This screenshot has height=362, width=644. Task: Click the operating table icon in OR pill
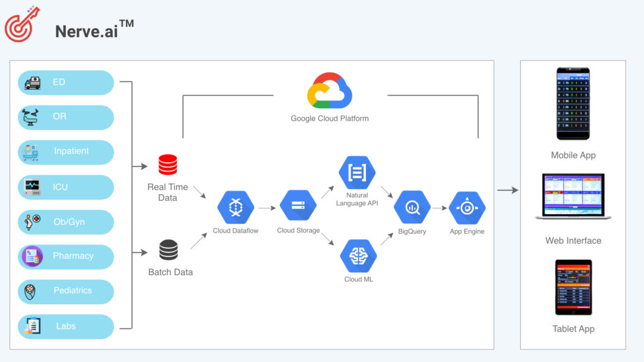[x=30, y=117]
